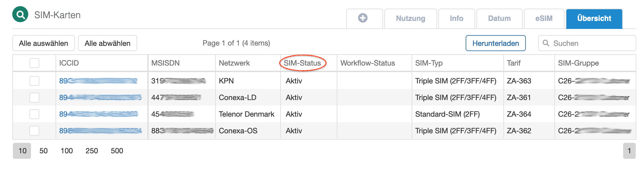
Task: Click the Alle auswählen button
Action: pos(44,43)
